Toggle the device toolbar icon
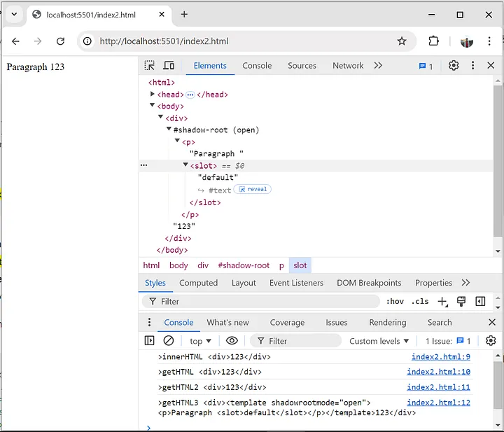This screenshot has width=504, height=432. [169, 66]
